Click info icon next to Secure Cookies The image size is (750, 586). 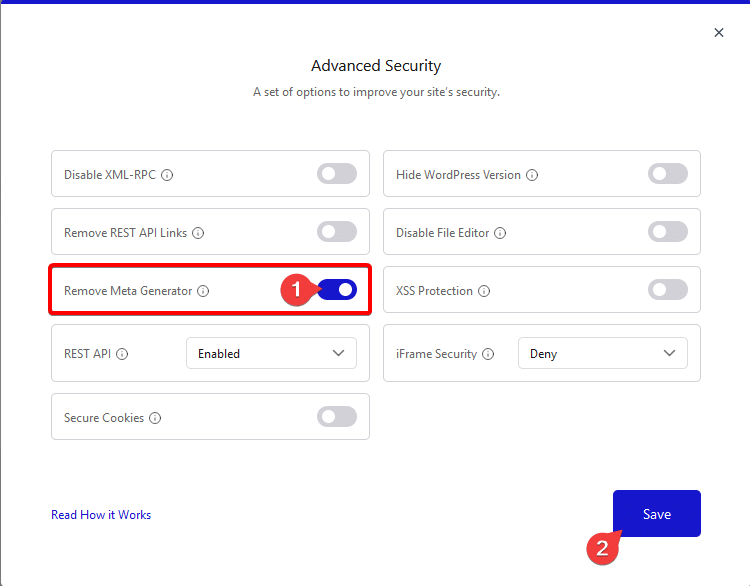pyautogui.click(x=155, y=418)
